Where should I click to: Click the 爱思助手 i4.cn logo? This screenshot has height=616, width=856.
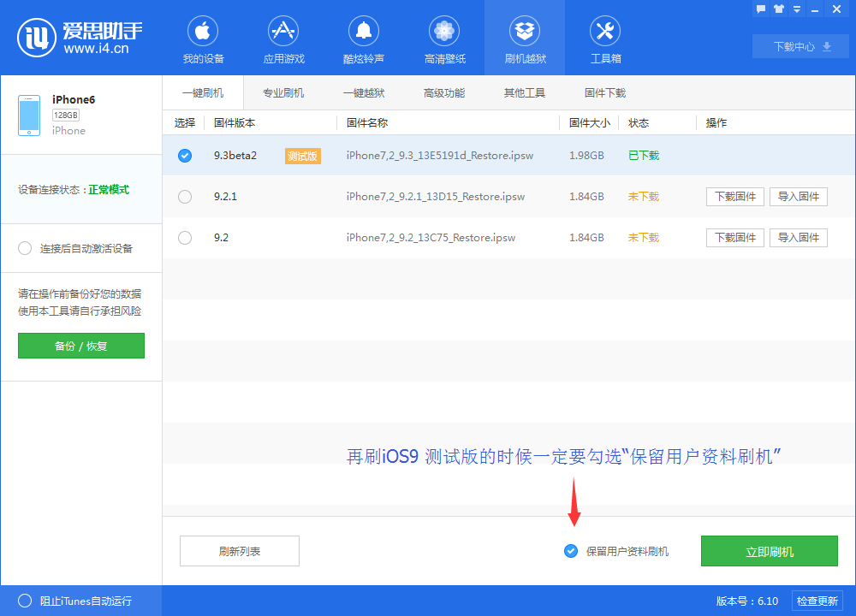click(64, 36)
